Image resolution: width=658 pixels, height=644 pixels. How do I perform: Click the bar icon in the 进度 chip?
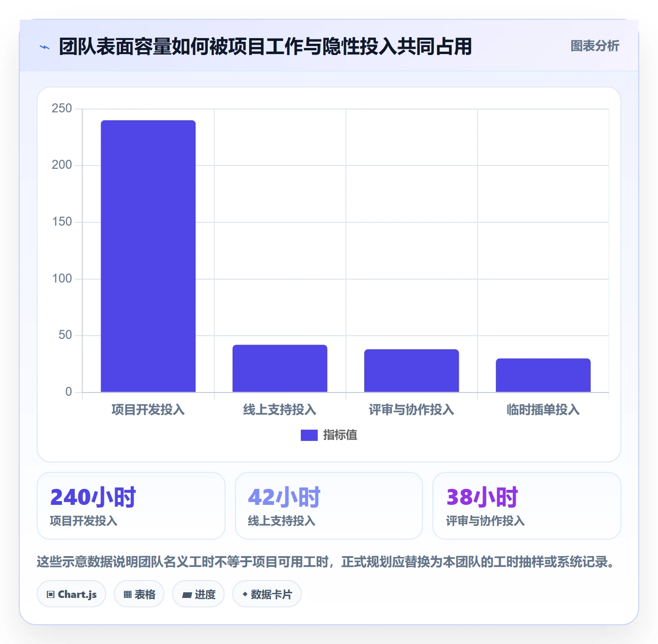(x=187, y=595)
